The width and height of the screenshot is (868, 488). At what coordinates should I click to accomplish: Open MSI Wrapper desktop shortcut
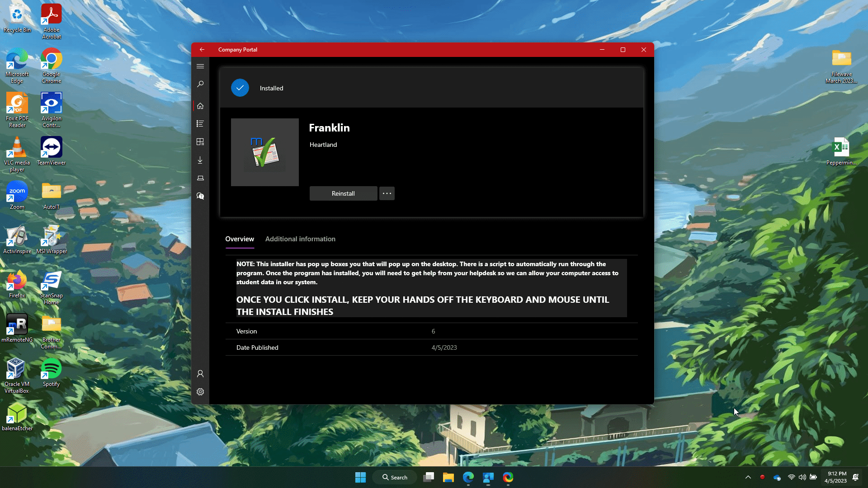tap(52, 240)
